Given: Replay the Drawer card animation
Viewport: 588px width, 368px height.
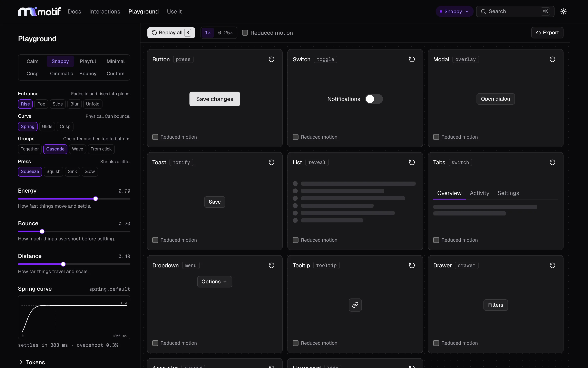Looking at the screenshot, I should pyautogui.click(x=552, y=265).
